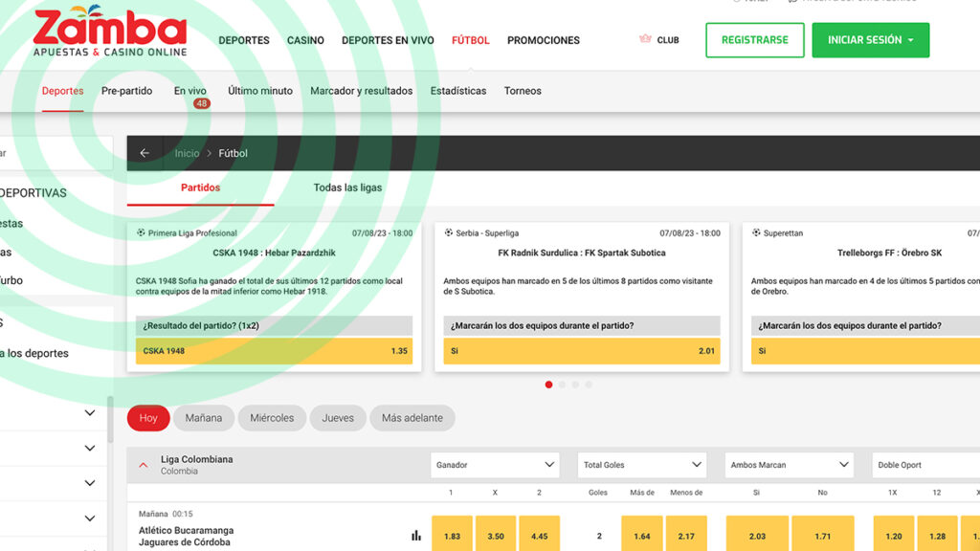Select the Deportes sub-tab

[62, 91]
